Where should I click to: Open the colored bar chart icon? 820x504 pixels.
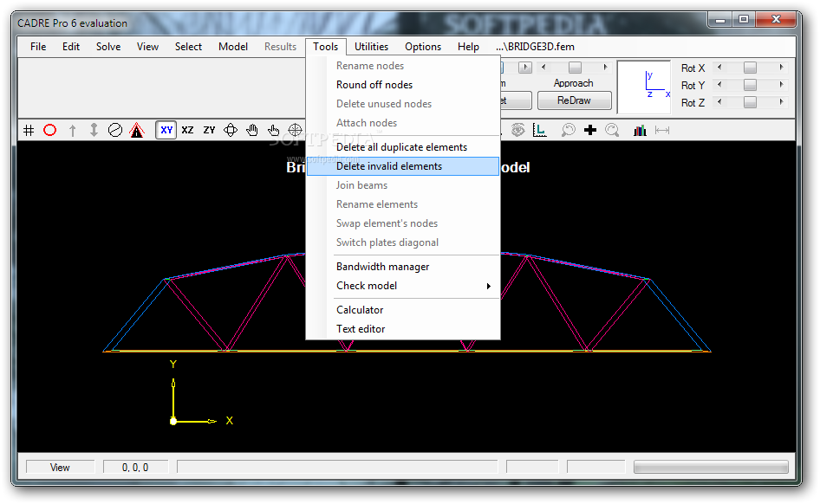(640, 130)
